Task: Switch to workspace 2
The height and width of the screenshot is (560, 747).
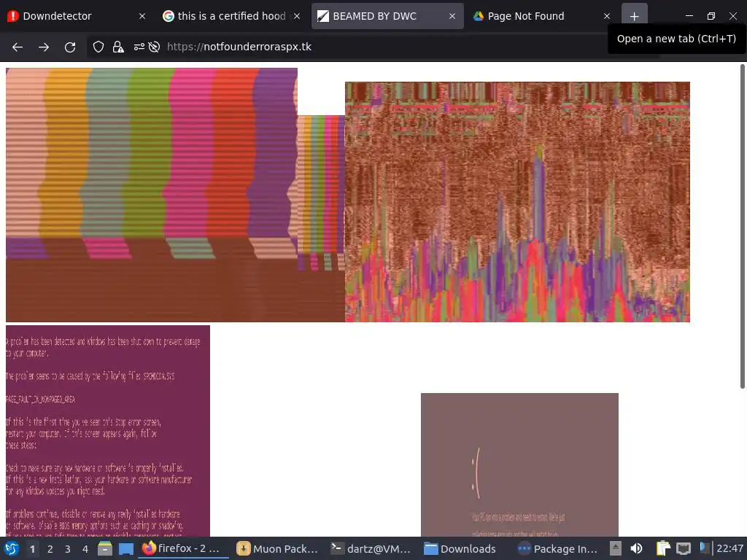Action: point(50,549)
